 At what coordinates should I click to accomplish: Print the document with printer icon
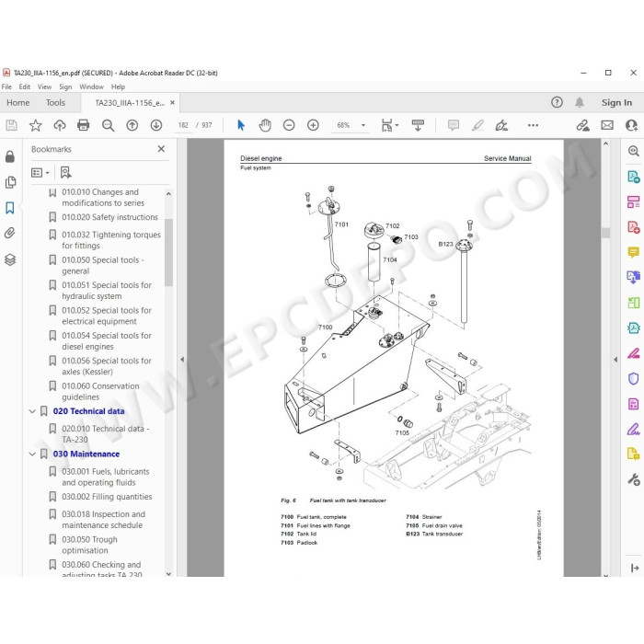click(x=84, y=125)
